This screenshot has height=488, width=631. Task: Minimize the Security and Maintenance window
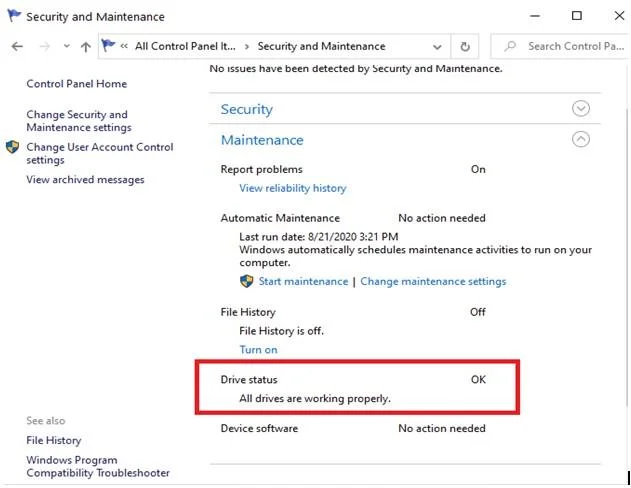(x=535, y=16)
